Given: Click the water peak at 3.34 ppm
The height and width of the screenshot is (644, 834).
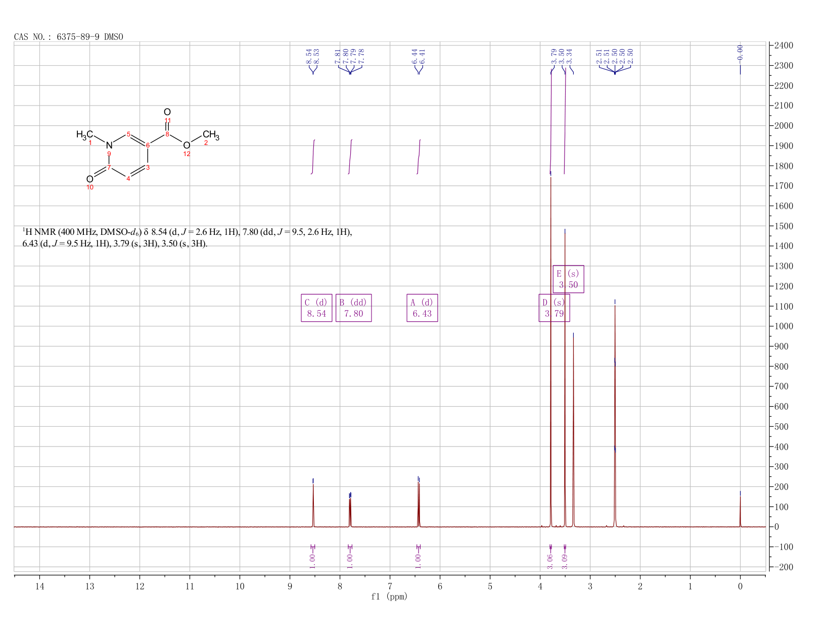Looking at the screenshot, I should [573, 429].
